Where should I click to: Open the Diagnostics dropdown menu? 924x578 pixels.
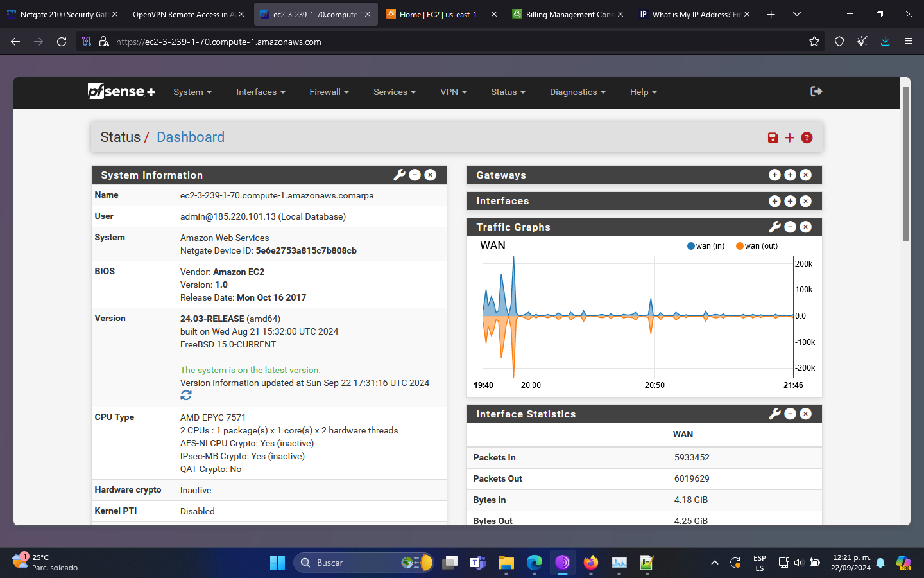pos(577,92)
